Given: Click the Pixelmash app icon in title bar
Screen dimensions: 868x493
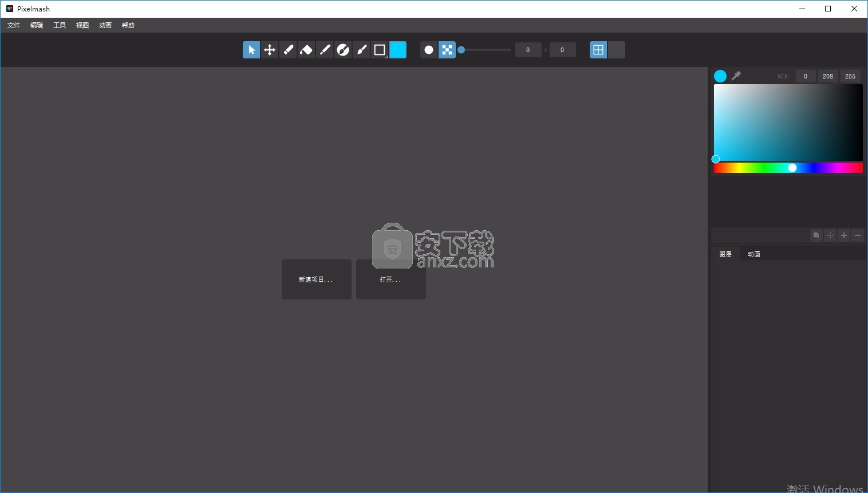Looking at the screenshot, I should pos(10,9).
